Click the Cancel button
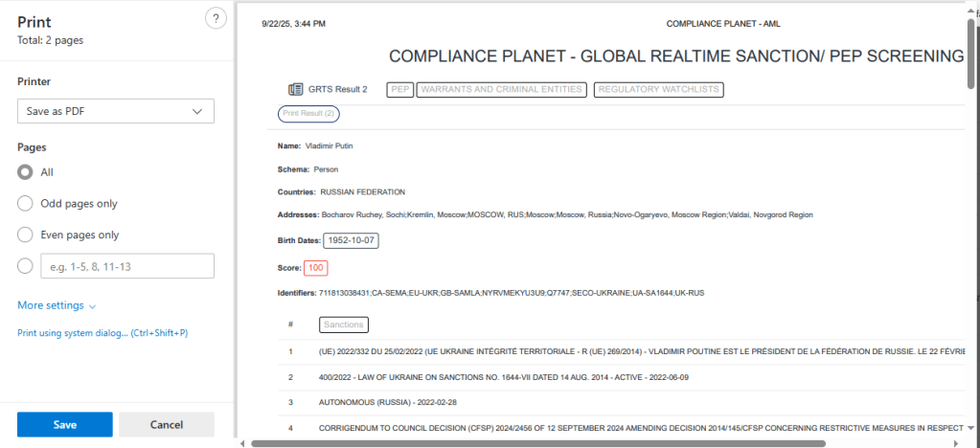 167,424
